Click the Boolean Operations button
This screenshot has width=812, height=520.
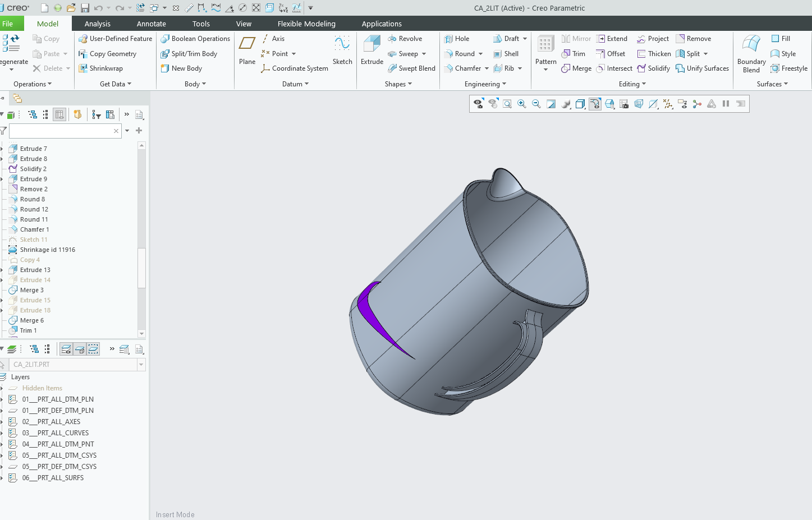(195, 39)
